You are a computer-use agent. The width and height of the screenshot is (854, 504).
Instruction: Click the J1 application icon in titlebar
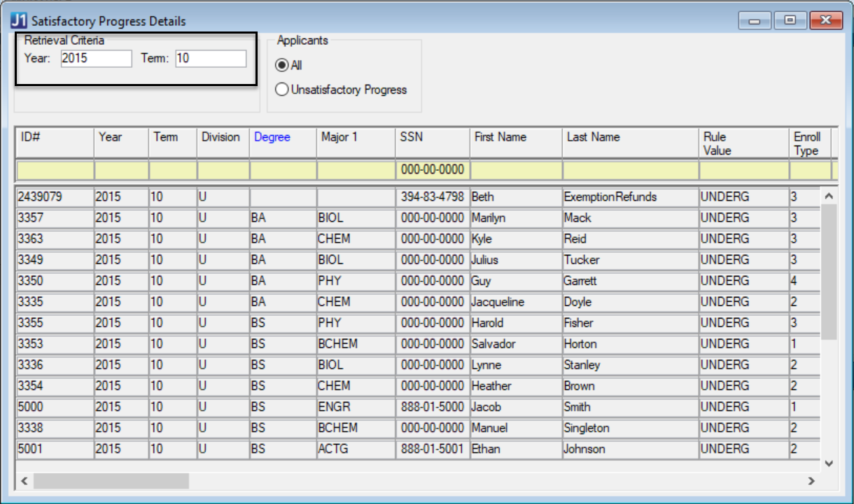coord(18,22)
